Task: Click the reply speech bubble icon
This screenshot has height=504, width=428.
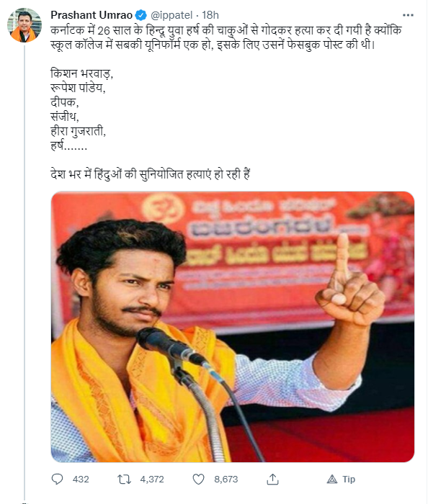Action: click(x=57, y=479)
